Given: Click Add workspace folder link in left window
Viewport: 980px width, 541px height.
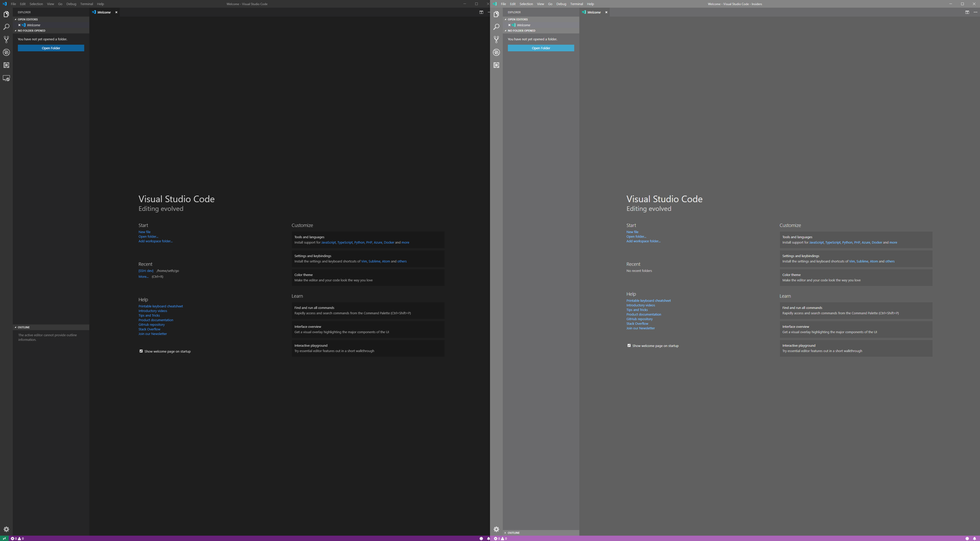Looking at the screenshot, I should pyautogui.click(x=155, y=241).
